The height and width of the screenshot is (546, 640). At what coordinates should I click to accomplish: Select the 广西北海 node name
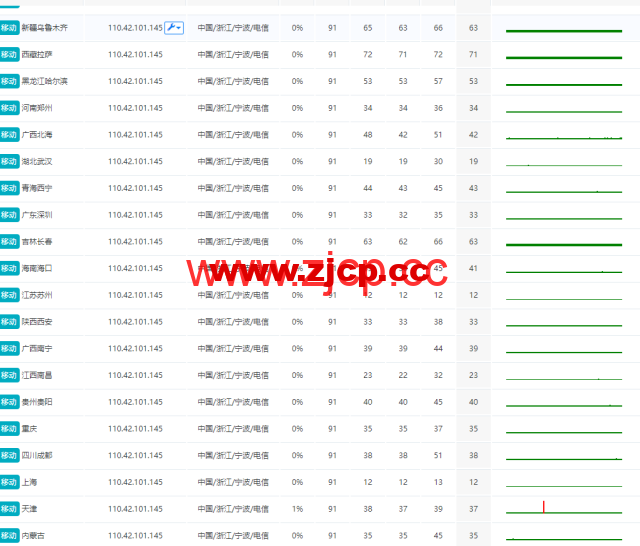pyautogui.click(x=37, y=135)
